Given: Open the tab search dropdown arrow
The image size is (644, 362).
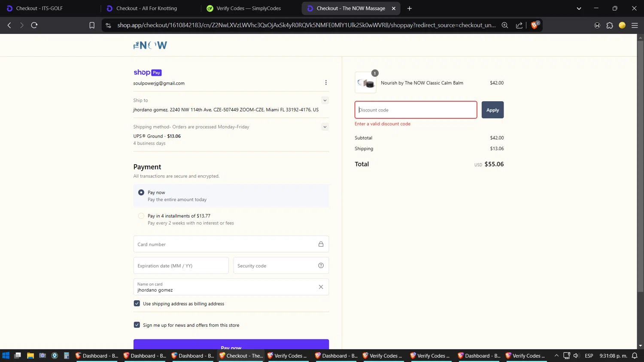Looking at the screenshot, I should pyautogui.click(x=579, y=8).
